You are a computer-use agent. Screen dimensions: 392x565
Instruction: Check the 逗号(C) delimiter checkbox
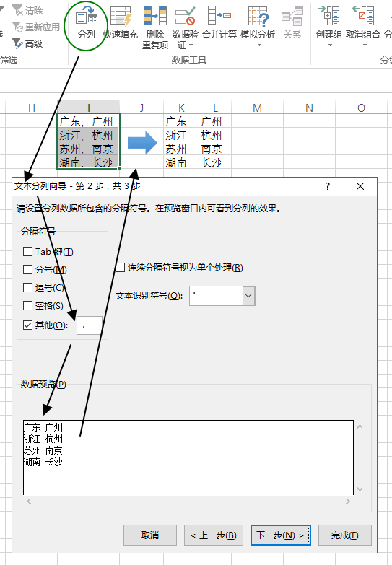27,287
